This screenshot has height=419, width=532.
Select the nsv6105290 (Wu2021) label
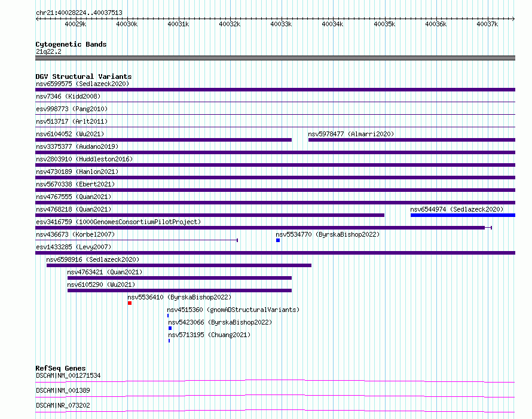click(101, 285)
